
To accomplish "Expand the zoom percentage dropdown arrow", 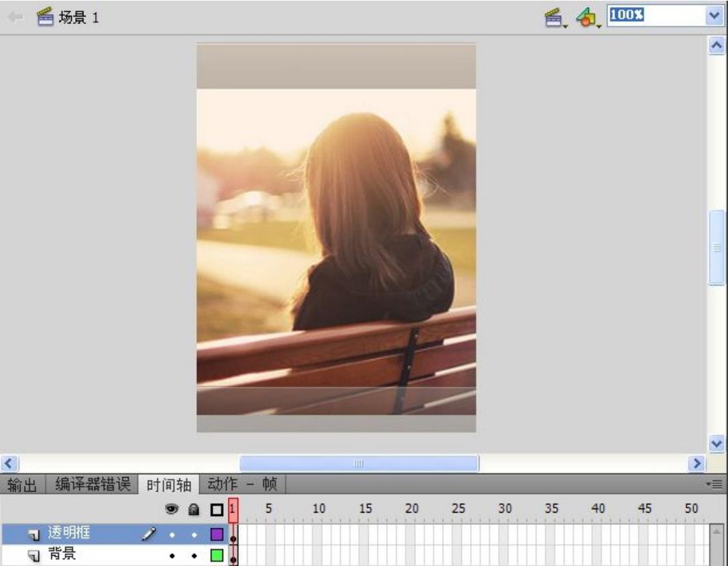I will click(714, 15).
